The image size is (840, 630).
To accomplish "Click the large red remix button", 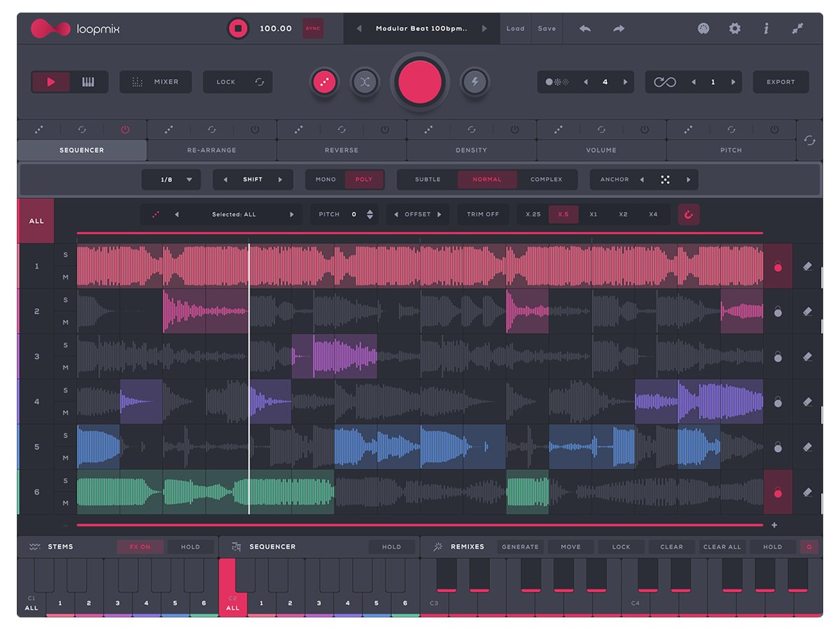I will point(420,82).
